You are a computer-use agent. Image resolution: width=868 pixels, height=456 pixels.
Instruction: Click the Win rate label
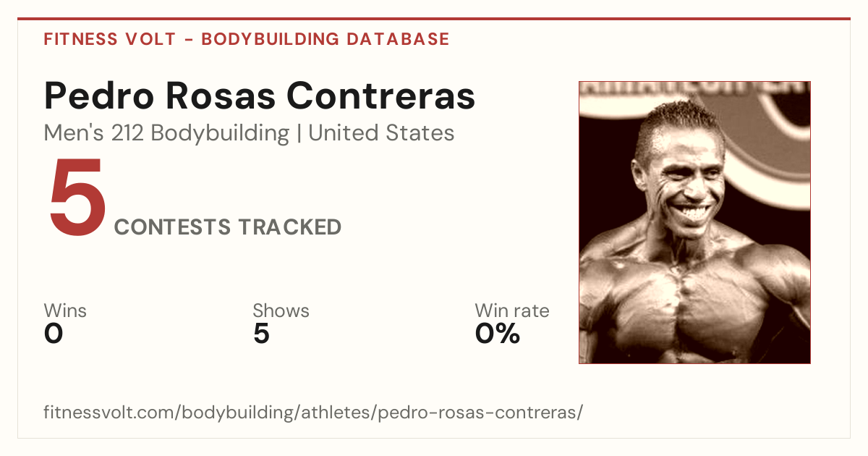click(x=512, y=311)
